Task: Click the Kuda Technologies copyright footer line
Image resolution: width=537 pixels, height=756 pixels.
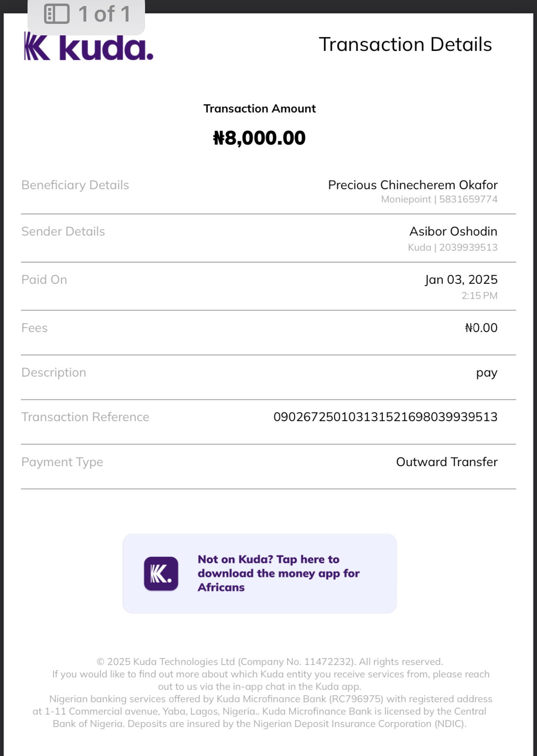Action: 269,662
